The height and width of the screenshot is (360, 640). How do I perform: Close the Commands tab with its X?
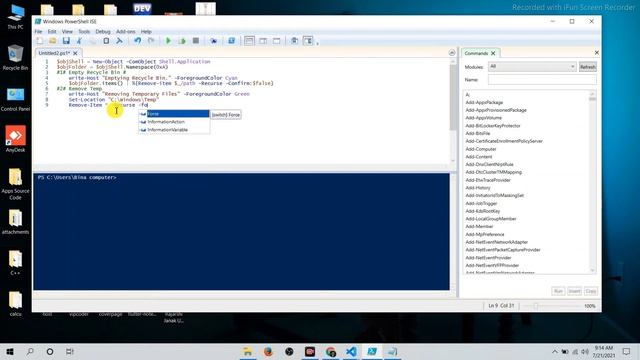coord(493,53)
